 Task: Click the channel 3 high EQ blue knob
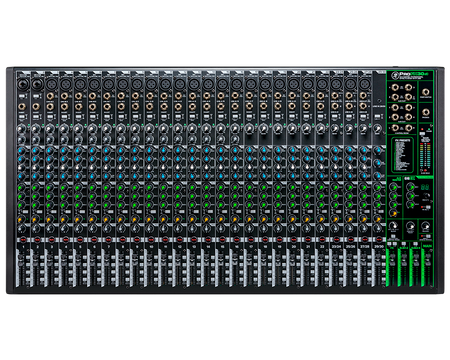tap(50, 151)
